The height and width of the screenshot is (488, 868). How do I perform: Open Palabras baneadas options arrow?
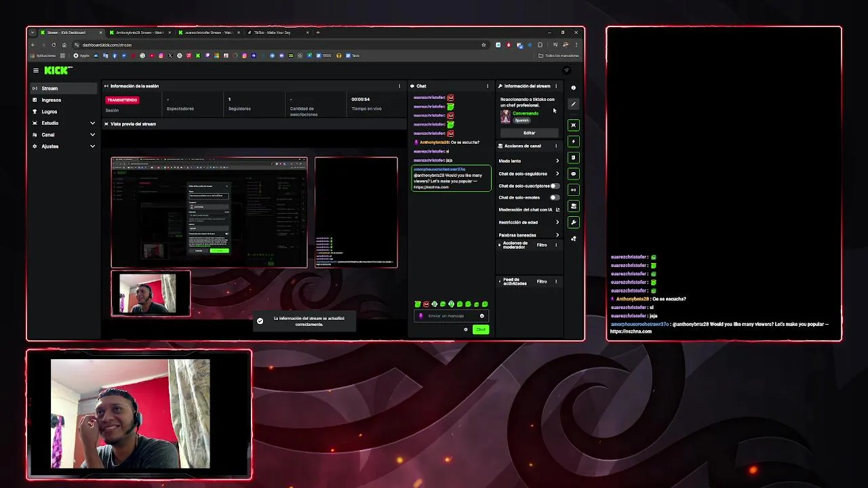(557, 235)
